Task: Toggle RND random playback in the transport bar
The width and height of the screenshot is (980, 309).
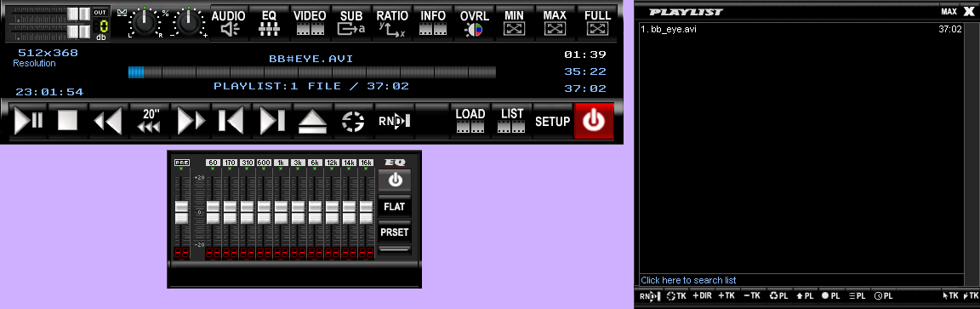Action: [395, 120]
